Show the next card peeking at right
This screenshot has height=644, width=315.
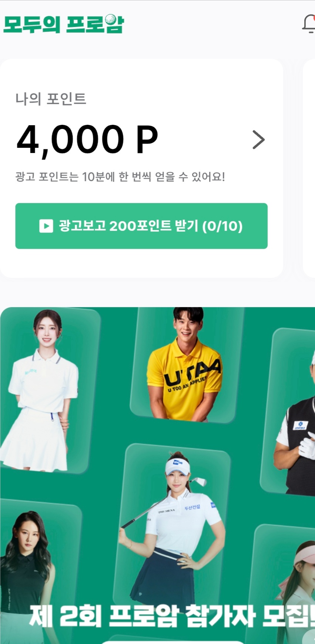tap(309, 168)
